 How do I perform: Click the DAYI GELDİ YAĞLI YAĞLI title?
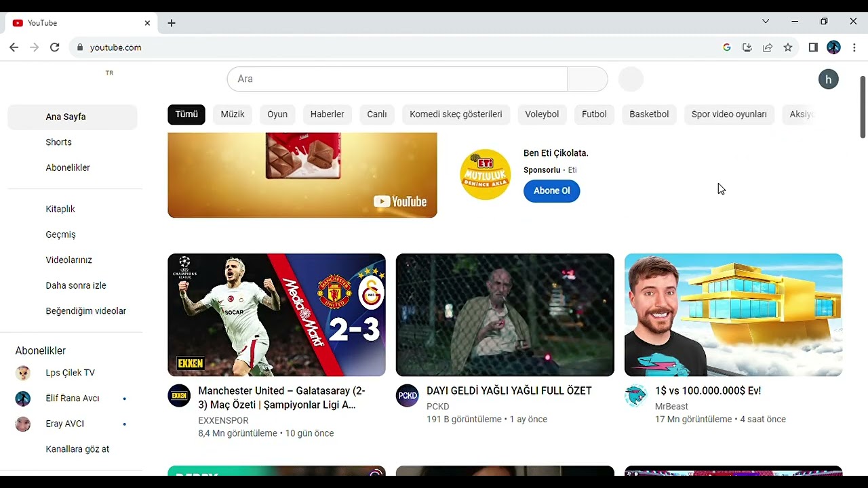(x=509, y=391)
